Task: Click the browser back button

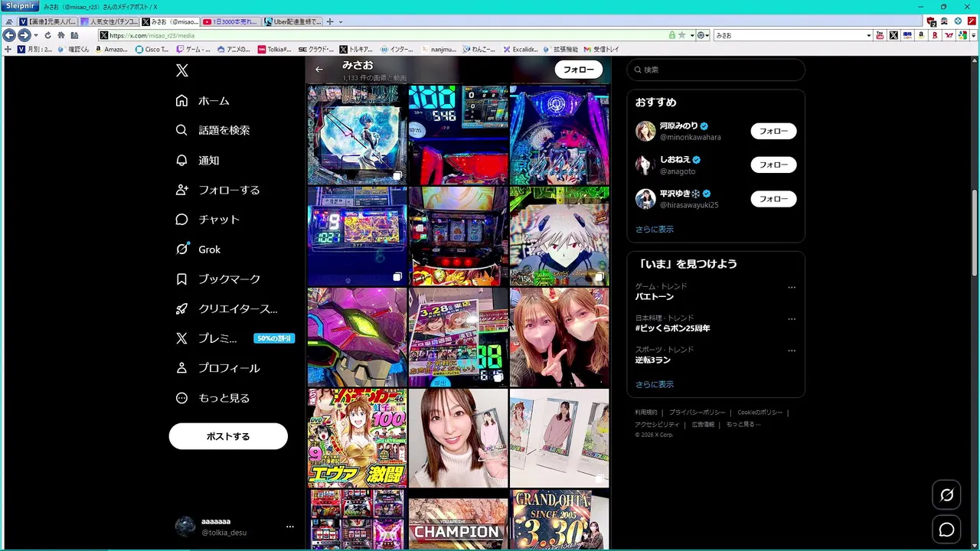Action: click(9, 35)
